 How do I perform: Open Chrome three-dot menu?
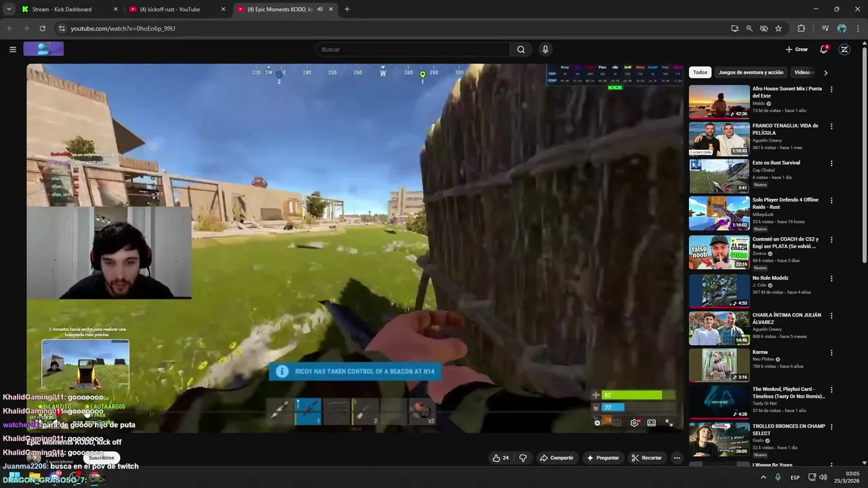858,28
